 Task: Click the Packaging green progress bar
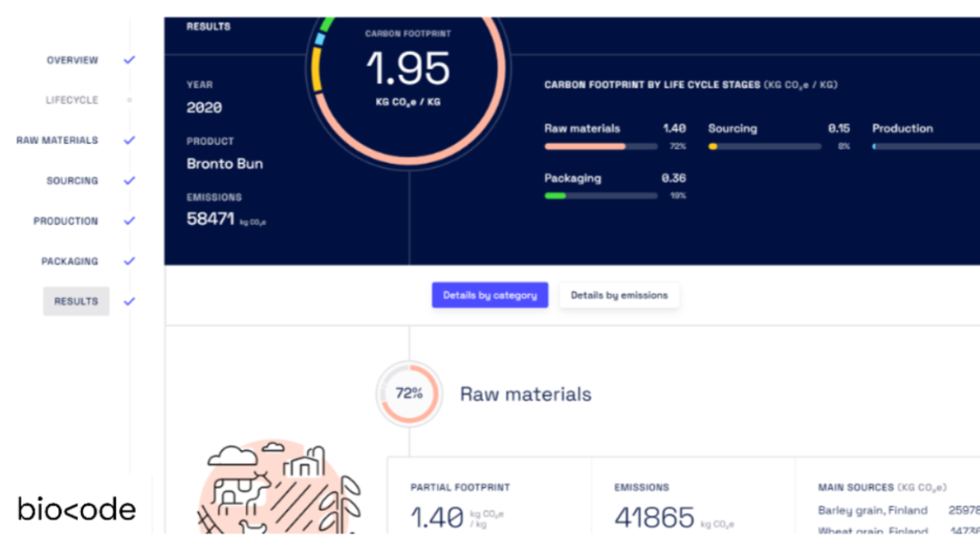(x=601, y=196)
